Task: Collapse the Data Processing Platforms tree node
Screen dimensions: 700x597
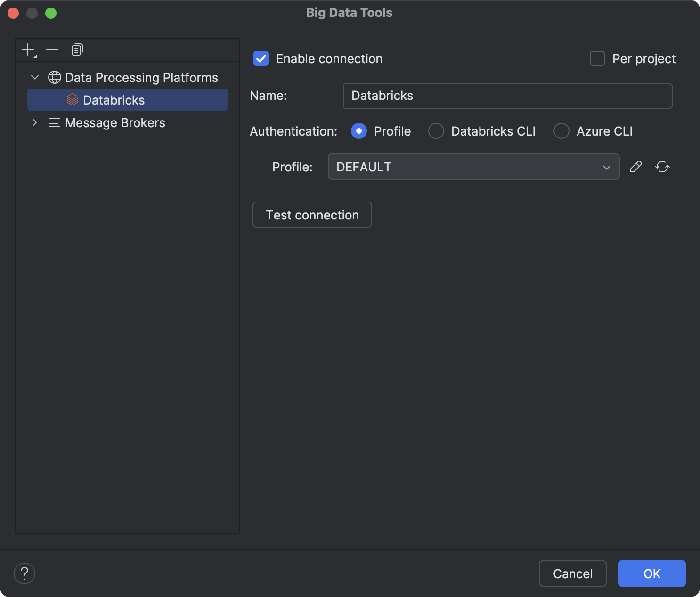Action: click(x=34, y=77)
